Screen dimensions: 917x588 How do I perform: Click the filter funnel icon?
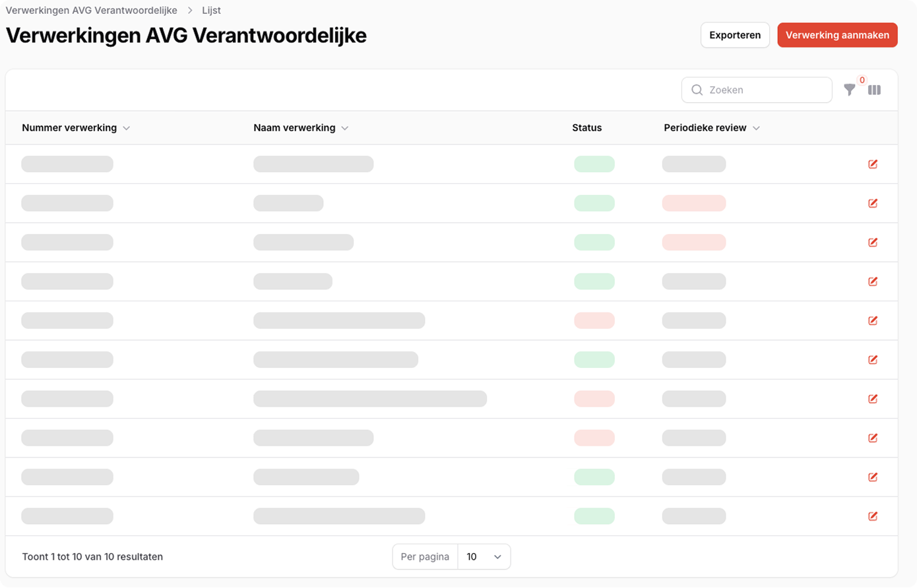(x=850, y=90)
